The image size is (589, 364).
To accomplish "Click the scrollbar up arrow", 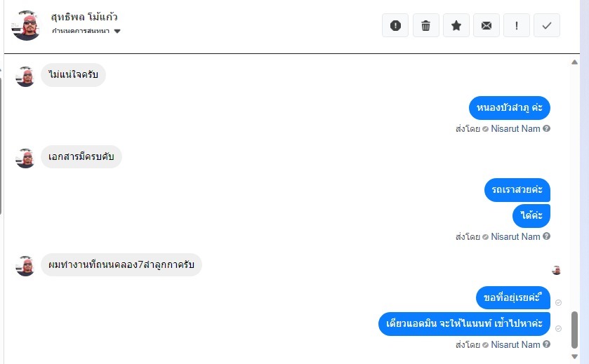I will point(574,62).
